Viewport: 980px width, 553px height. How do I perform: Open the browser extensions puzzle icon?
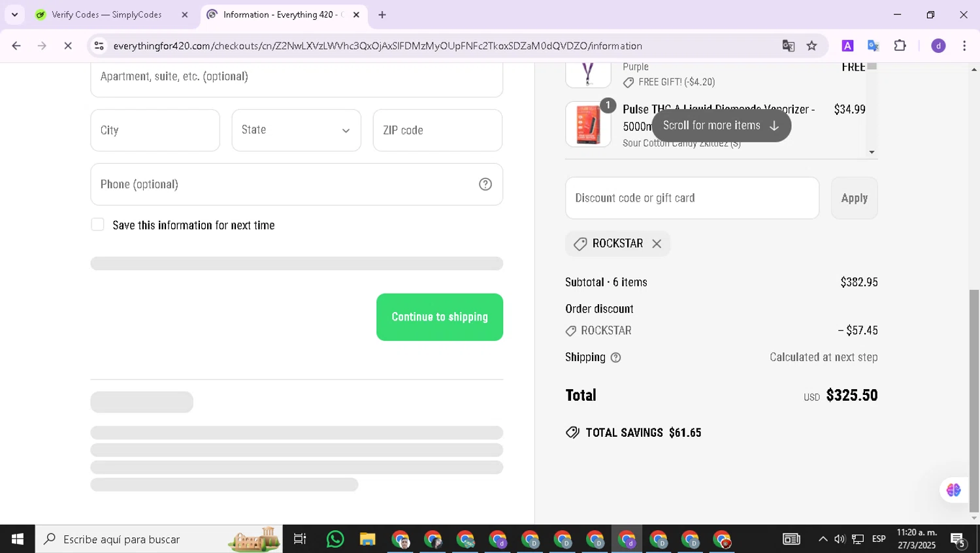(x=900, y=46)
